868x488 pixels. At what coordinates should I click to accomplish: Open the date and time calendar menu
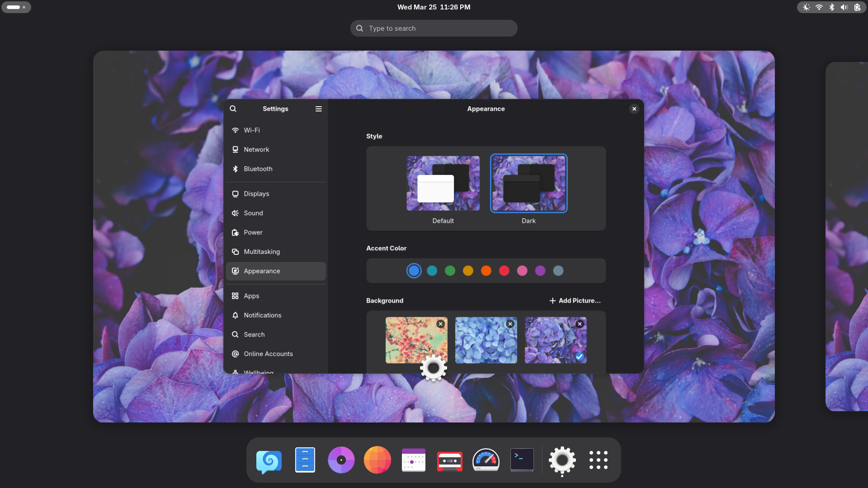(x=434, y=7)
